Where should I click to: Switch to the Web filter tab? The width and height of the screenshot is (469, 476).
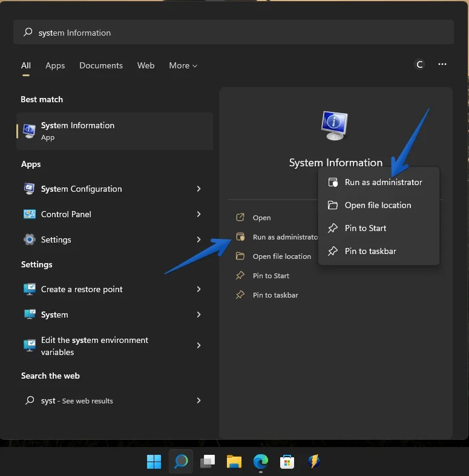click(x=146, y=65)
